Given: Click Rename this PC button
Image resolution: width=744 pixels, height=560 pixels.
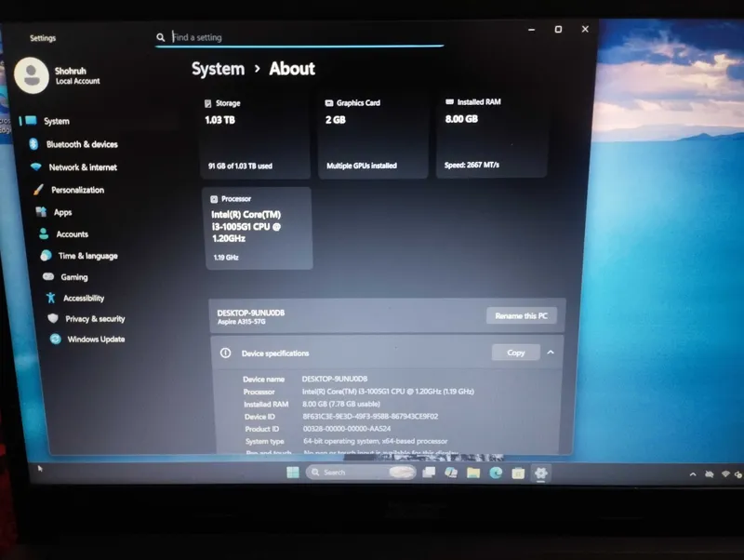Looking at the screenshot, I should [x=522, y=315].
